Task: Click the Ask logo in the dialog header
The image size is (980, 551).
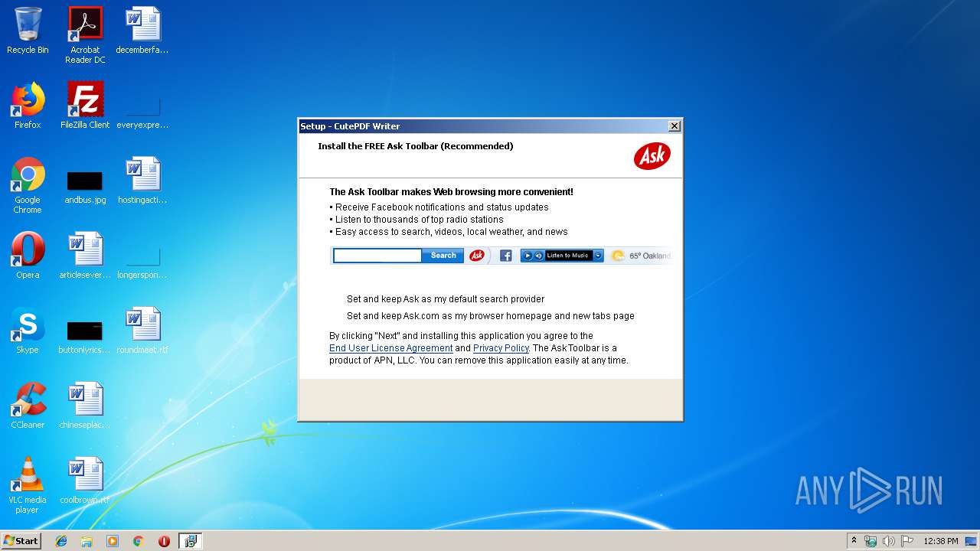Action: (652, 156)
